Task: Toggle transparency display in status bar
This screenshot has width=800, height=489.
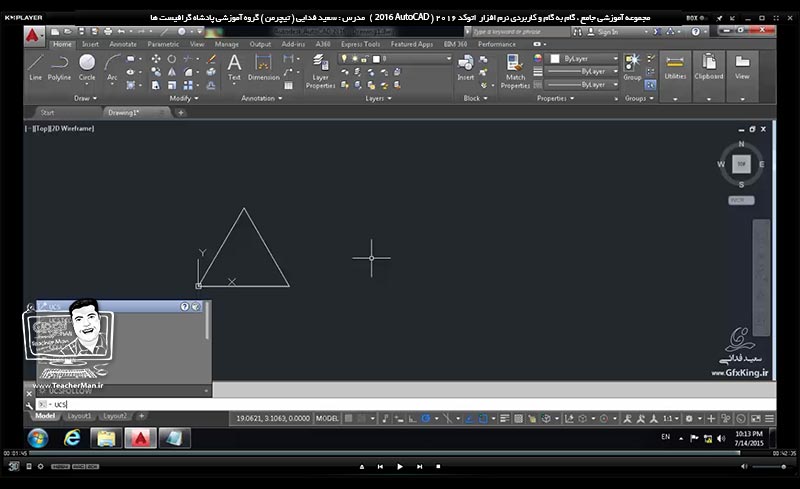Action: tap(518, 419)
